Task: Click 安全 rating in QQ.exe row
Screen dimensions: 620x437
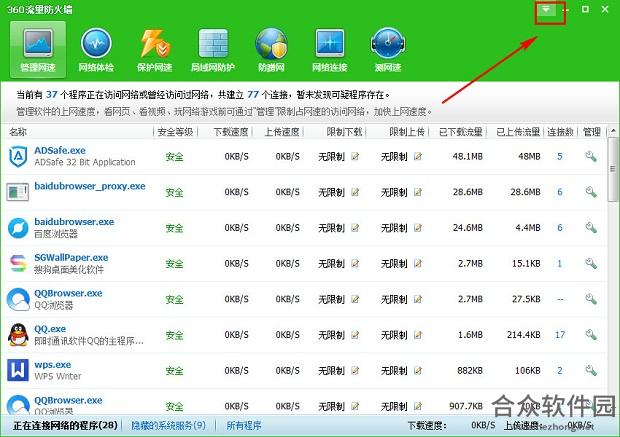Action: tap(174, 335)
